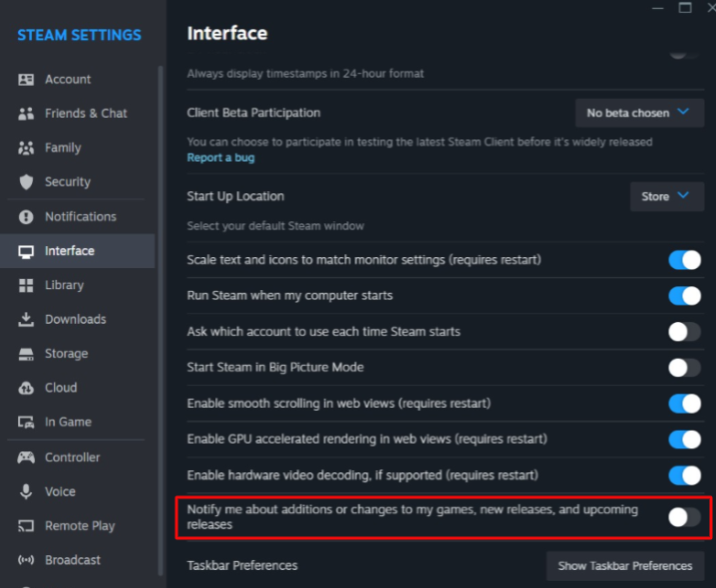Select the Cloud icon in sidebar
This screenshot has height=588, width=716.
click(x=26, y=388)
